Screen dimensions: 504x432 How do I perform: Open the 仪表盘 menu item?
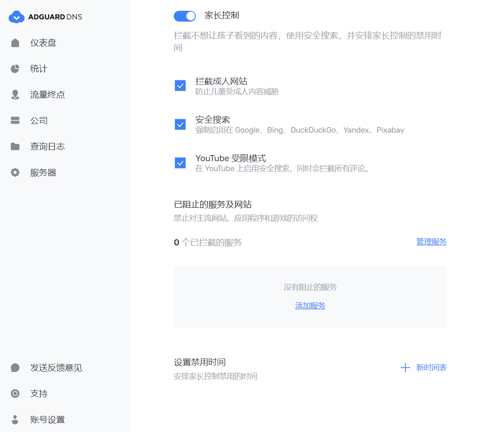(43, 43)
